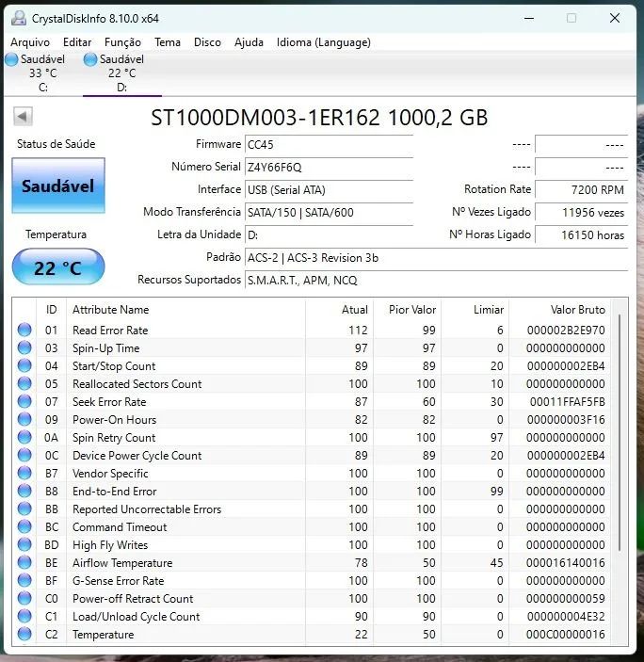Click status orb for Spin Retry Count
The height and width of the screenshot is (662, 644).
tap(24, 437)
